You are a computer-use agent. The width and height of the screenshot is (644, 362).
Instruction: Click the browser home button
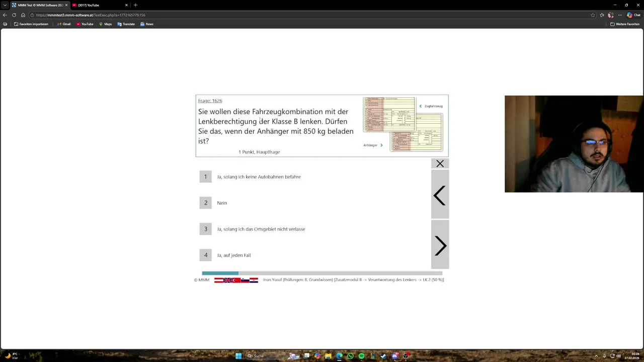[23, 15]
